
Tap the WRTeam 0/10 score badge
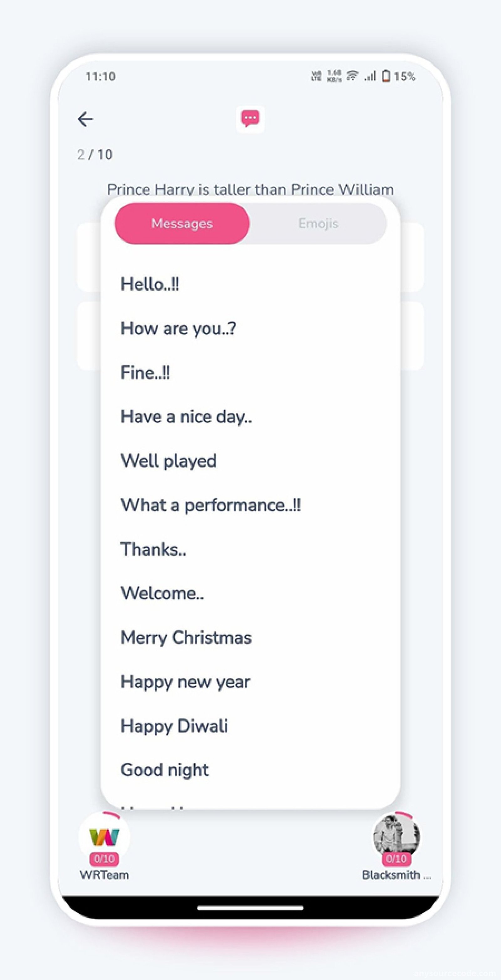[x=104, y=859]
